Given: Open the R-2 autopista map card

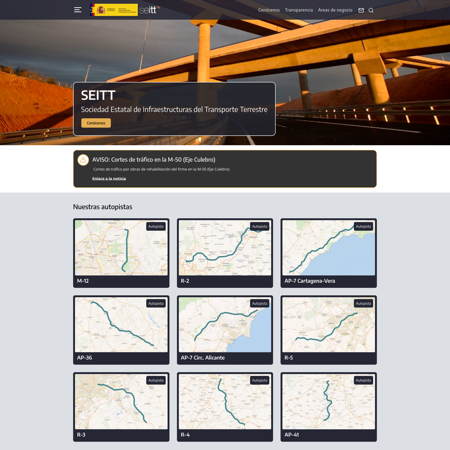Looking at the screenshot, I should (x=225, y=253).
